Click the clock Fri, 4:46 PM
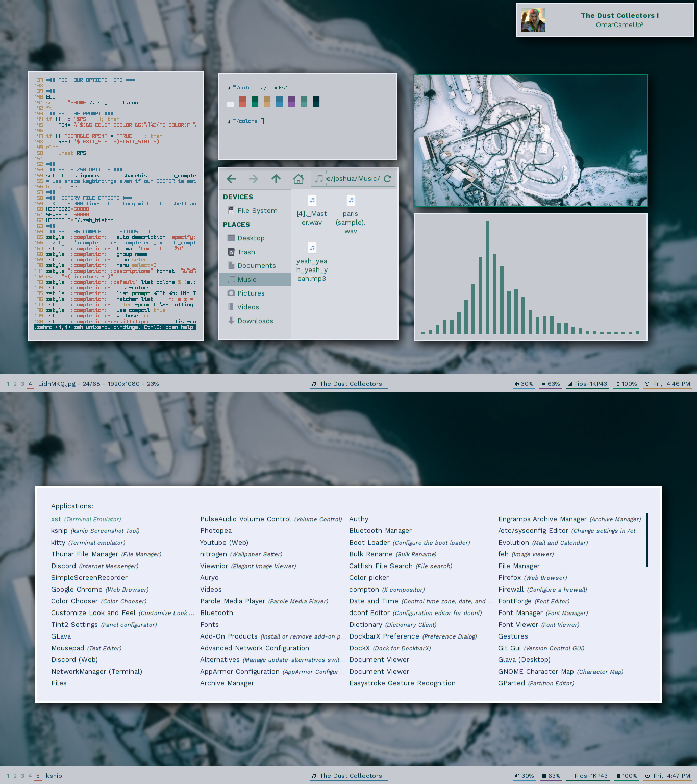Screen dimensions: 697x784 [x=668, y=384]
